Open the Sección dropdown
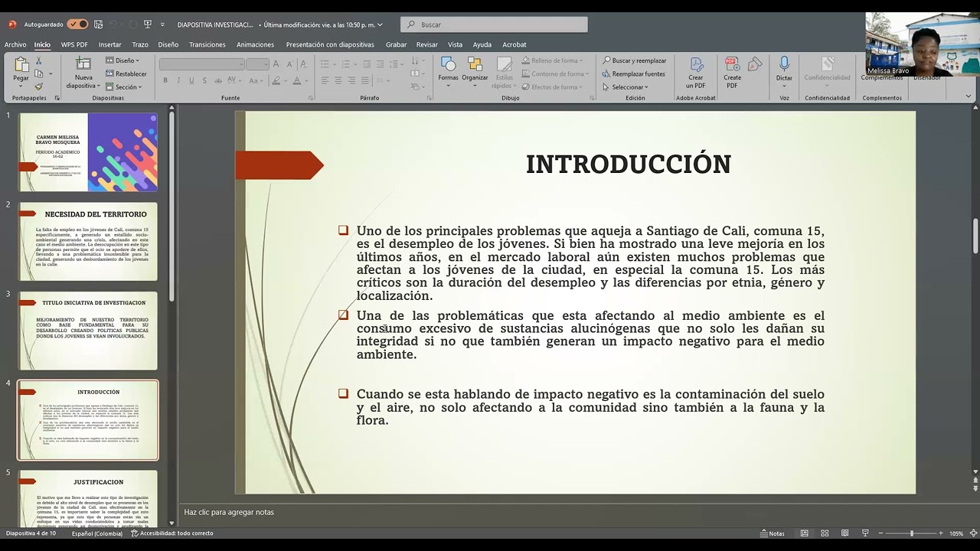Screen dimensions: 980x551 point(124,86)
